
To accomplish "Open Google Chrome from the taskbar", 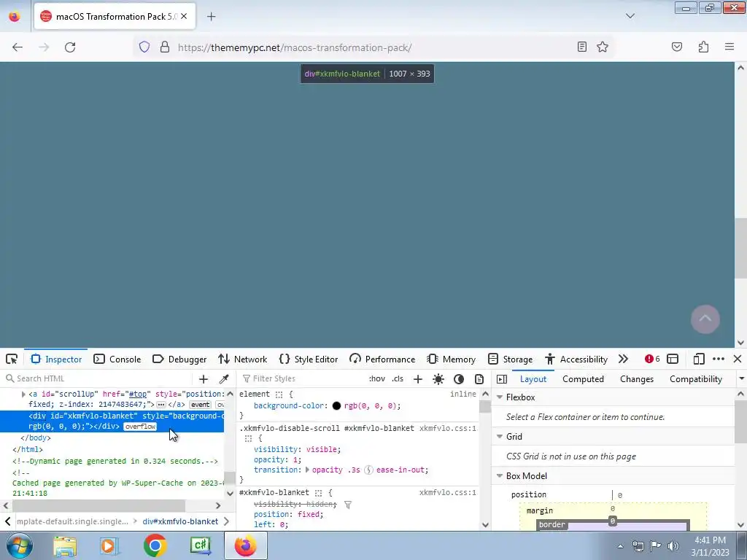I will tap(155, 545).
